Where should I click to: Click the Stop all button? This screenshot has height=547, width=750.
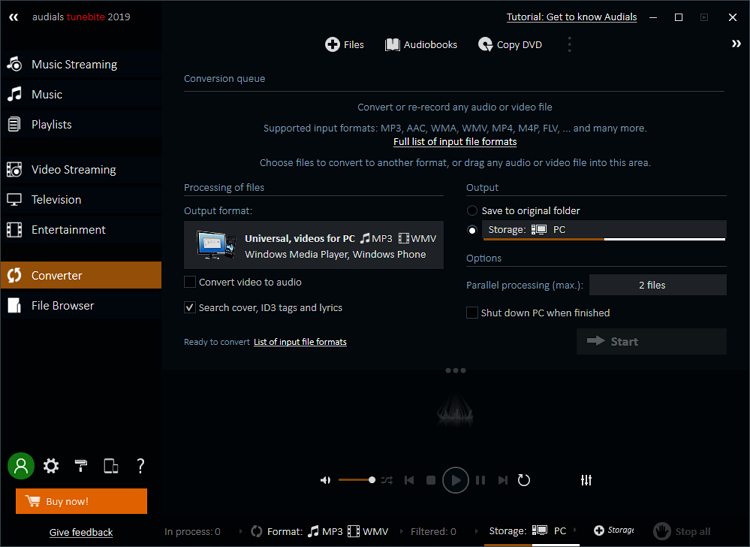[682, 531]
